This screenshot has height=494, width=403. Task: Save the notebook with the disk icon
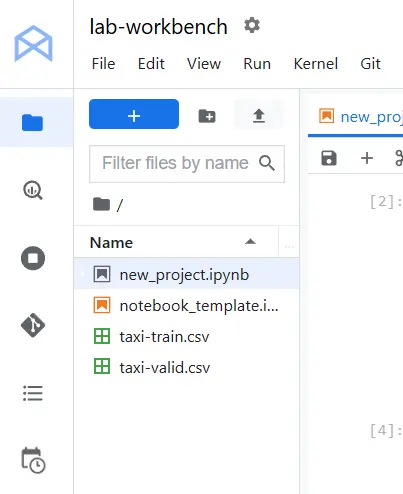[329, 158]
